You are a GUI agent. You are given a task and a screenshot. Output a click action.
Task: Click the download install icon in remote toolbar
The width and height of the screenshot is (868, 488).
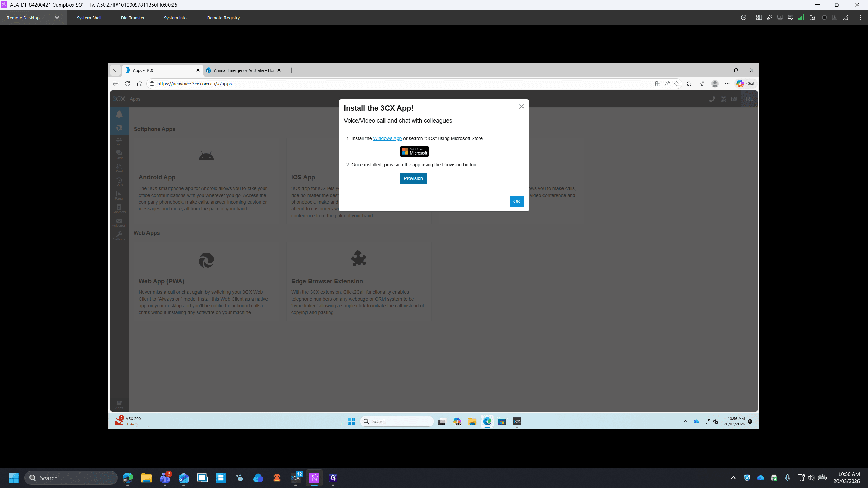(x=835, y=17)
